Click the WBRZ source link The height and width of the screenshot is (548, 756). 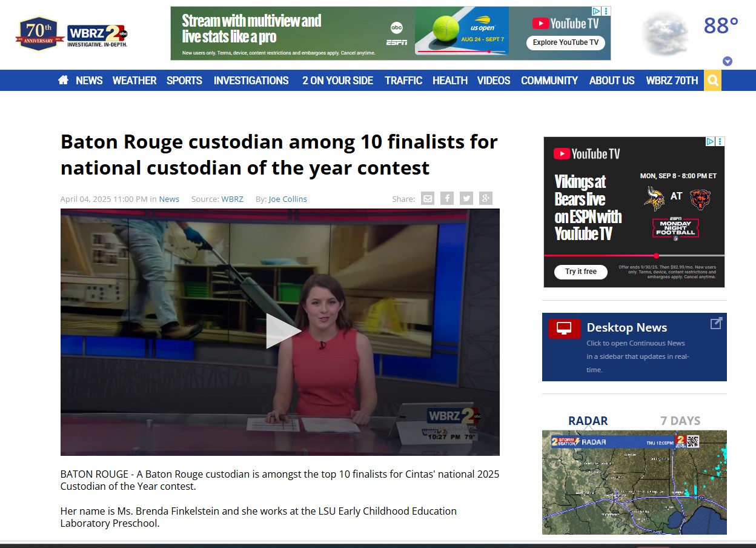[232, 199]
